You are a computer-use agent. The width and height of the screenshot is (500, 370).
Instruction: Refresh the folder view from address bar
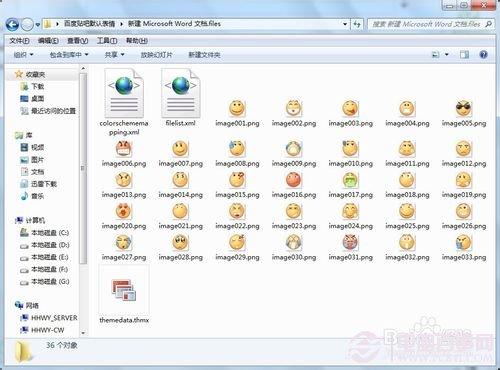[357, 24]
